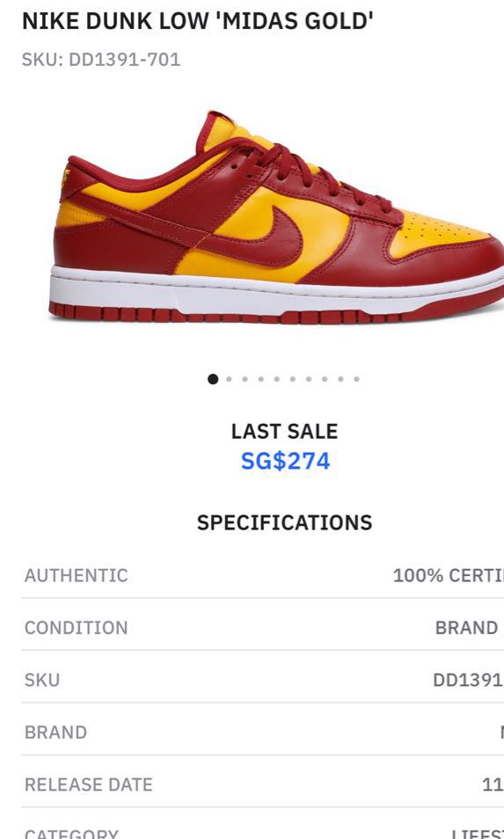Click the SG$274 last sale price
Image resolution: width=504 pixels, height=839 pixels.
click(285, 461)
